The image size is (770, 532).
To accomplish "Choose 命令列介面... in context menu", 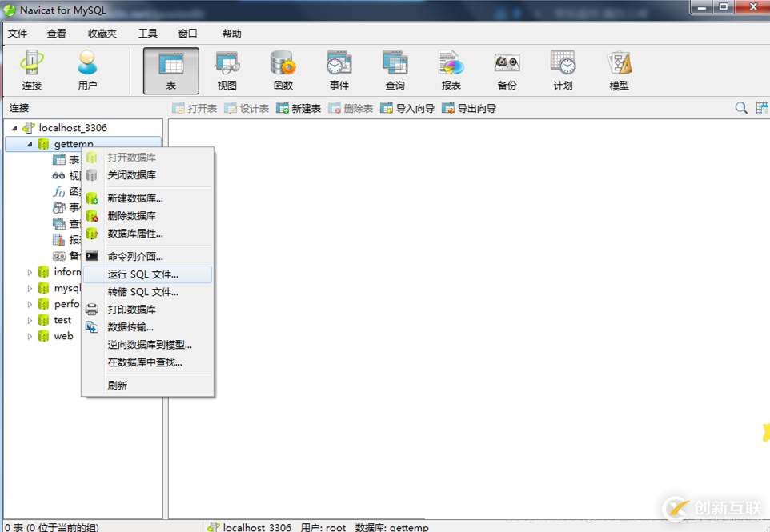I will point(148,256).
